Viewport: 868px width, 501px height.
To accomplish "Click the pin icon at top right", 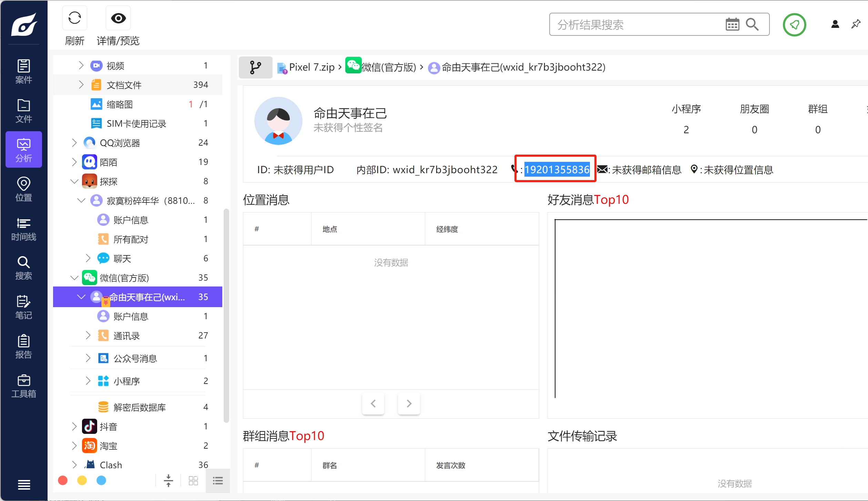I will [x=856, y=24].
